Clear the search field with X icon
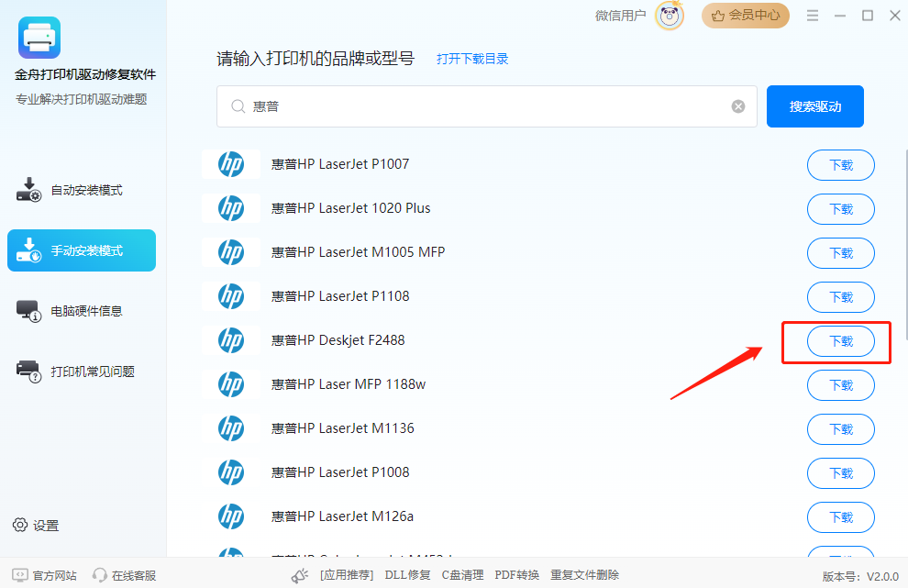 737,106
